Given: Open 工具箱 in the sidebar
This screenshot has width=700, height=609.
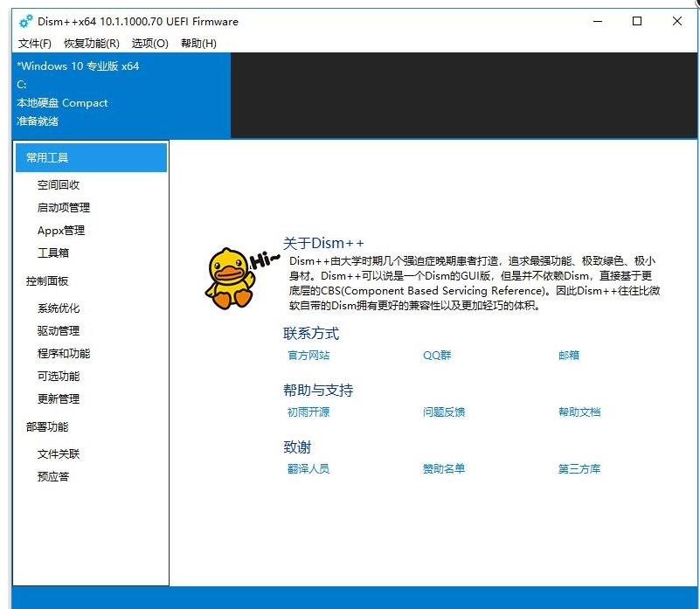Looking at the screenshot, I should (53, 253).
